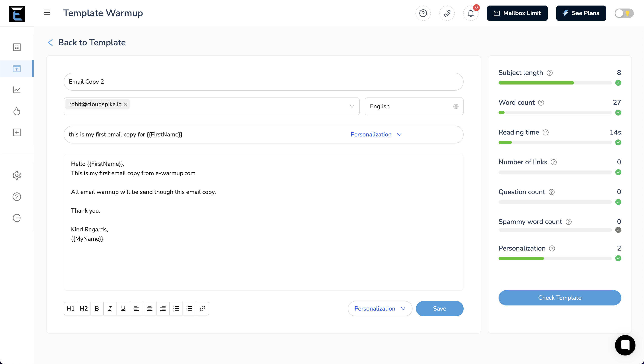The image size is (644, 364).
Task: Open the subject line Personalization dropdown
Action: (376, 135)
